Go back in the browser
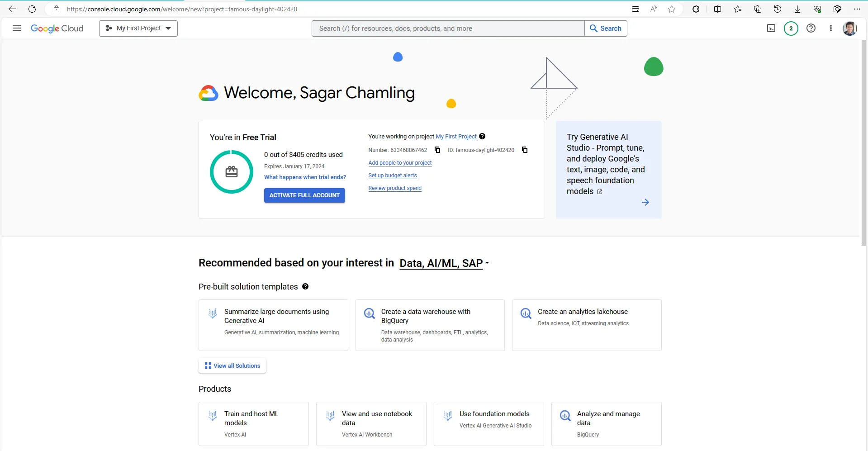The width and height of the screenshot is (868, 451). tap(12, 9)
